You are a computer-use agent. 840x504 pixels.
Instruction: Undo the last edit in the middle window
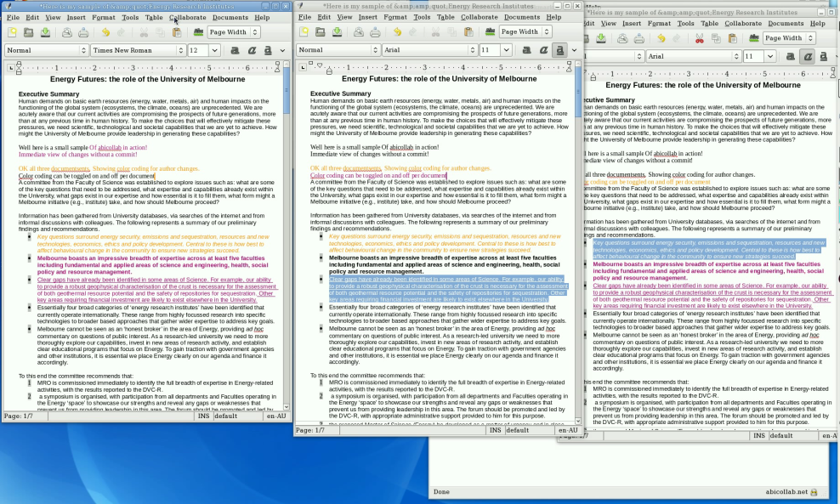pyautogui.click(x=397, y=31)
